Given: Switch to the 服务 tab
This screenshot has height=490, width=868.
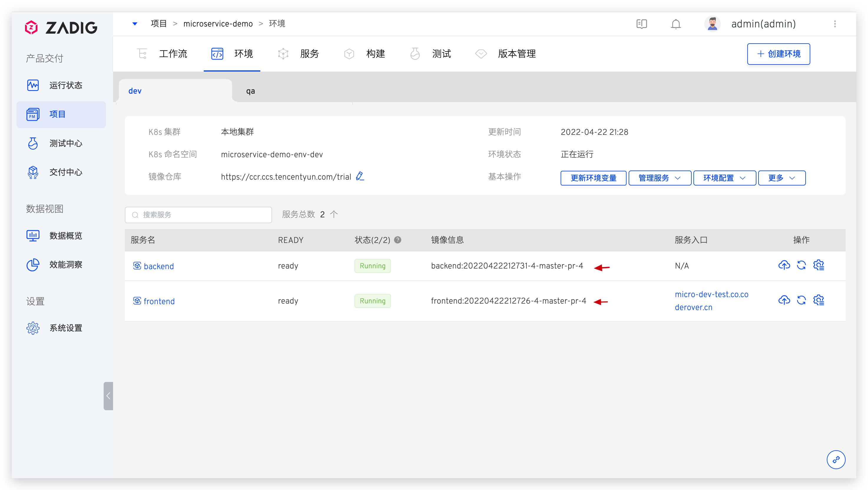Looking at the screenshot, I should point(298,54).
